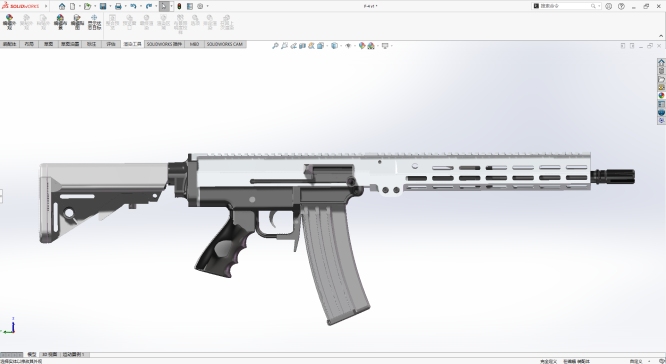Open View Settings monitor icon
The width and height of the screenshot is (666, 364).
click(x=385, y=45)
